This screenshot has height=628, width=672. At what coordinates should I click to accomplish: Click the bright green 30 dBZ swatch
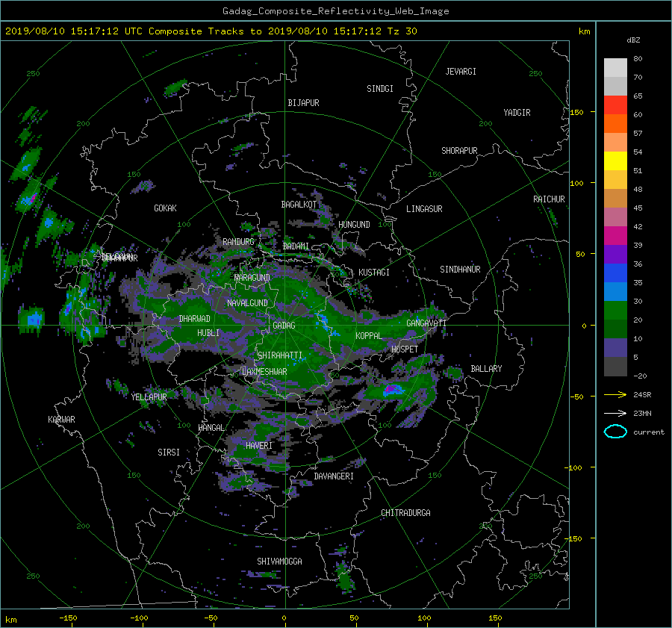615,310
